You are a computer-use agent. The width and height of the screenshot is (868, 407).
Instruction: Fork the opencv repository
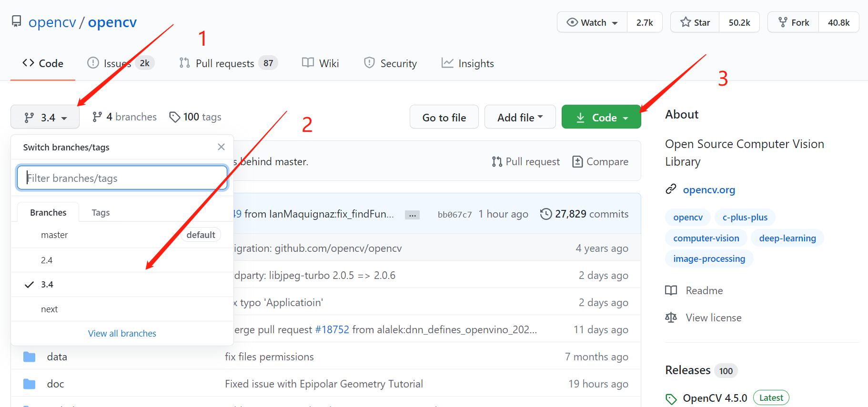pos(794,22)
